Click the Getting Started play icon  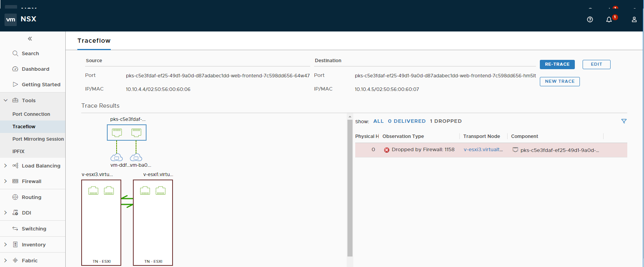pos(15,84)
